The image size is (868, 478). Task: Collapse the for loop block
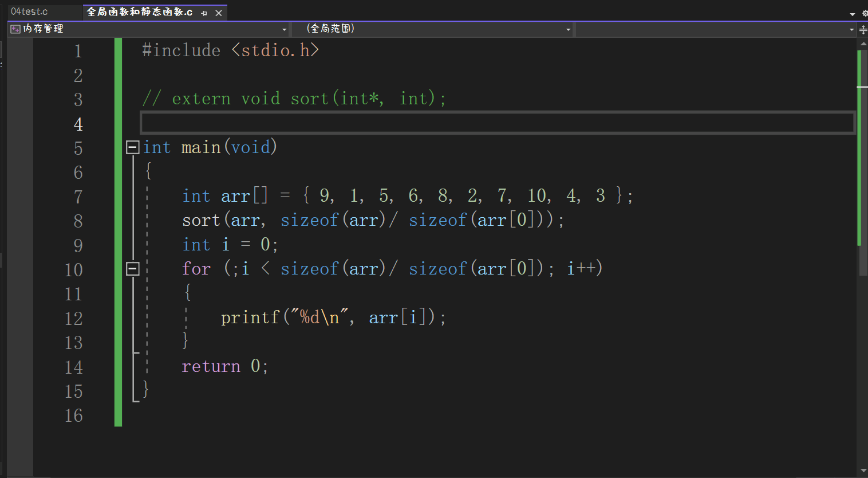132,268
